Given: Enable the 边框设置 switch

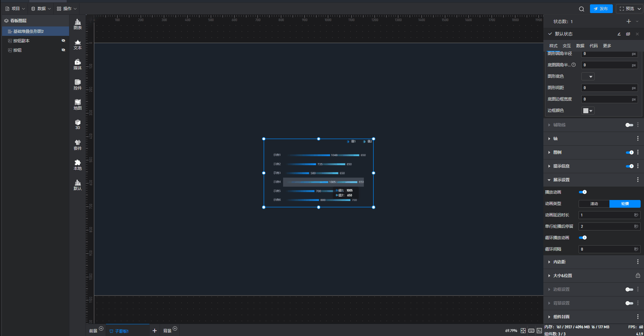Looking at the screenshot, I should 629,289.
